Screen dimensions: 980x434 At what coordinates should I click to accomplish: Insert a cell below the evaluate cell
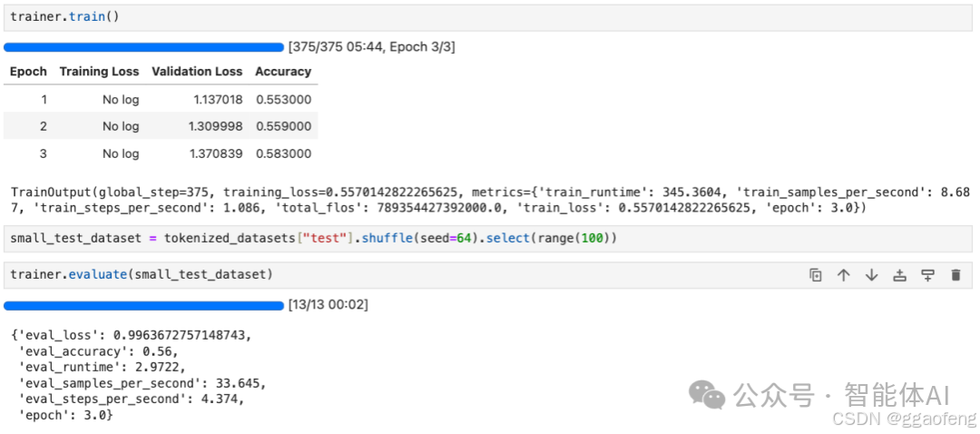[927, 275]
